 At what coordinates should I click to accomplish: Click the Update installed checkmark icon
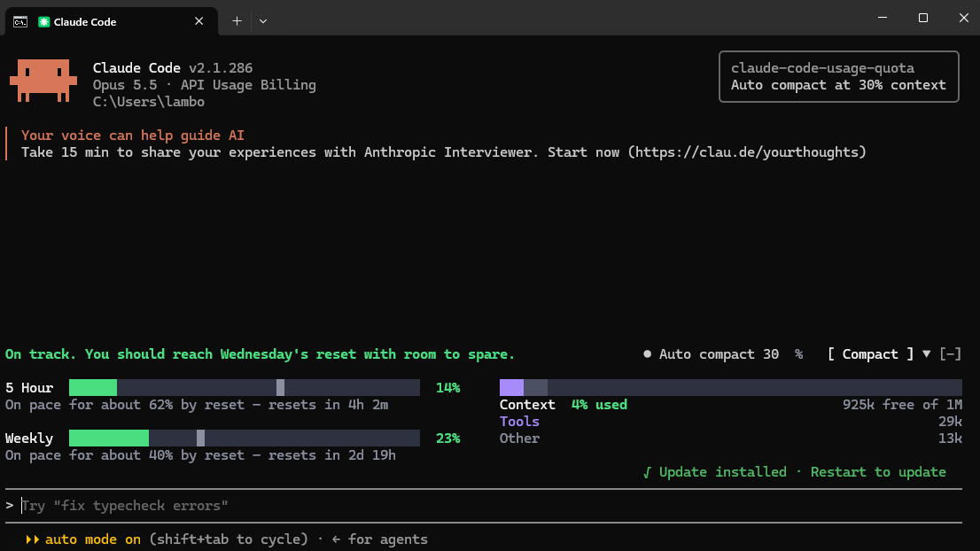(x=647, y=472)
